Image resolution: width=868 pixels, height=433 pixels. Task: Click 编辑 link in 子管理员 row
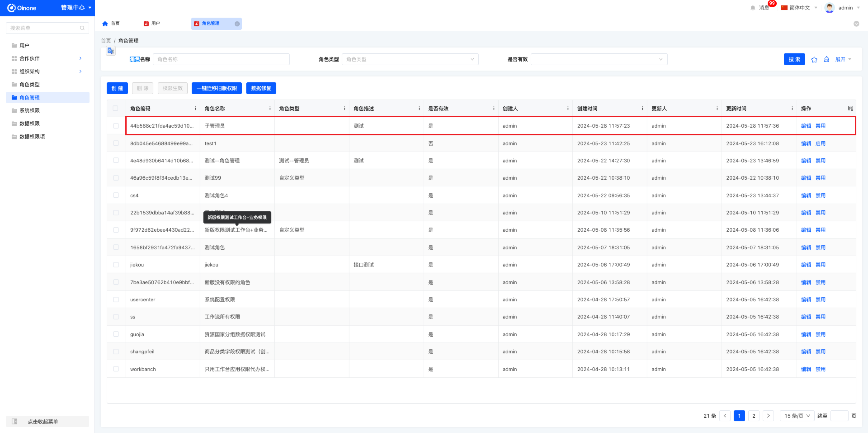(x=806, y=126)
